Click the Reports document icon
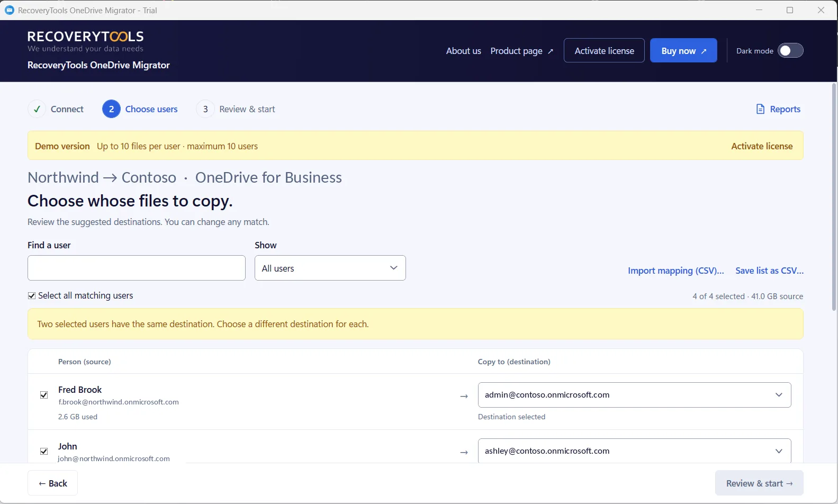 pyautogui.click(x=760, y=109)
